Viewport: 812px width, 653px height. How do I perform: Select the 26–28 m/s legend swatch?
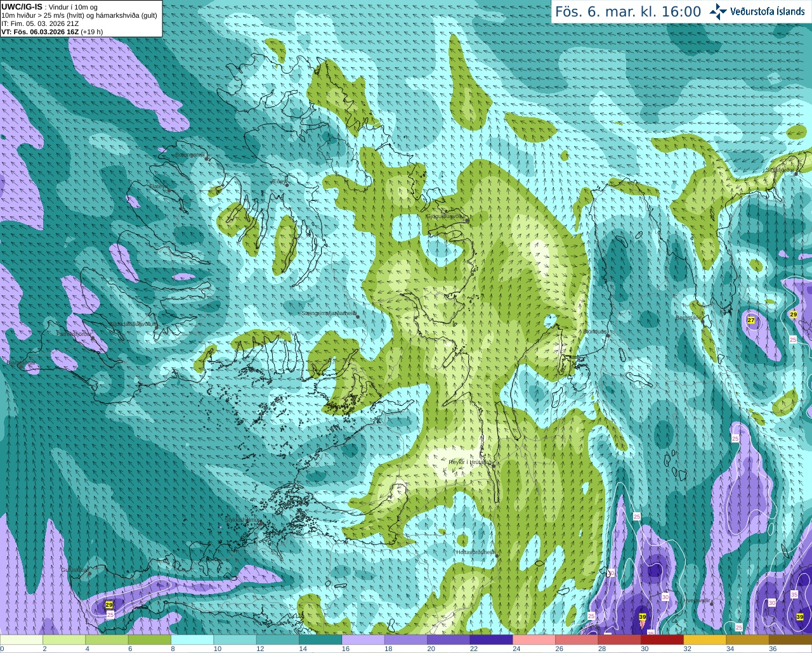577,640
